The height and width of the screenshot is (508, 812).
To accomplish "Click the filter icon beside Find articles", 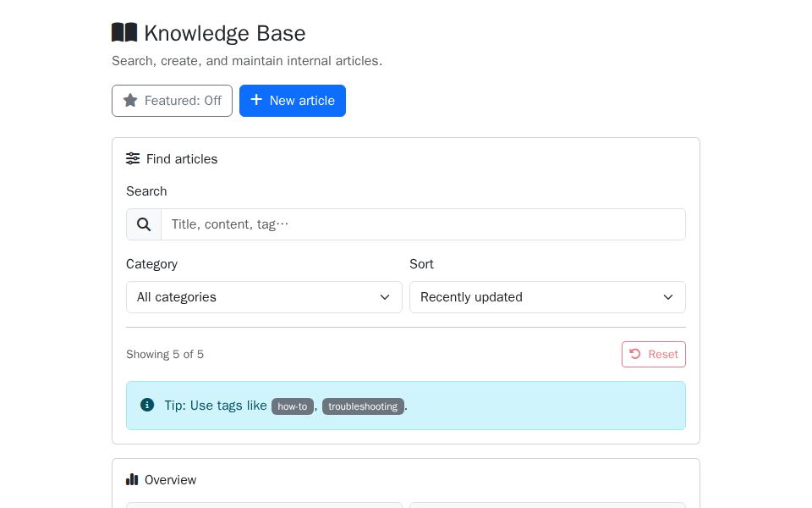I will click(x=133, y=158).
